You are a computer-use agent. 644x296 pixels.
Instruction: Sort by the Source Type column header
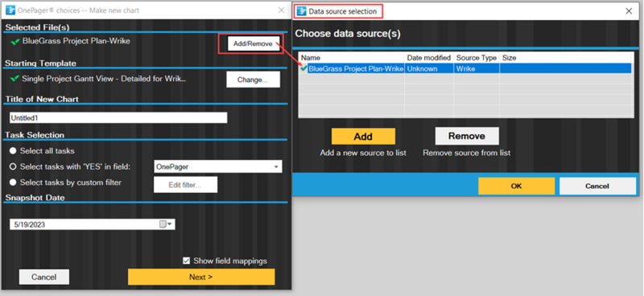pyautogui.click(x=477, y=58)
